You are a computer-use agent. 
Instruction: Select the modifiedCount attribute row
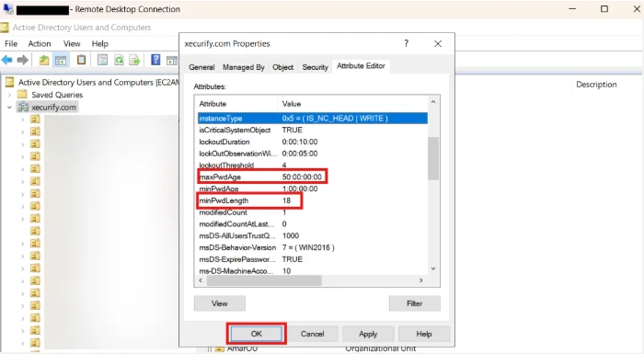click(313, 212)
